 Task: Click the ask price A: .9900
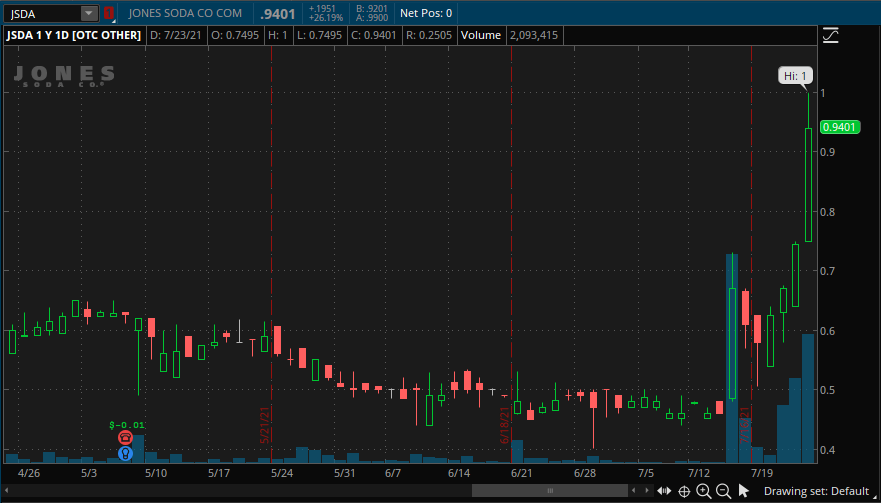coord(372,18)
